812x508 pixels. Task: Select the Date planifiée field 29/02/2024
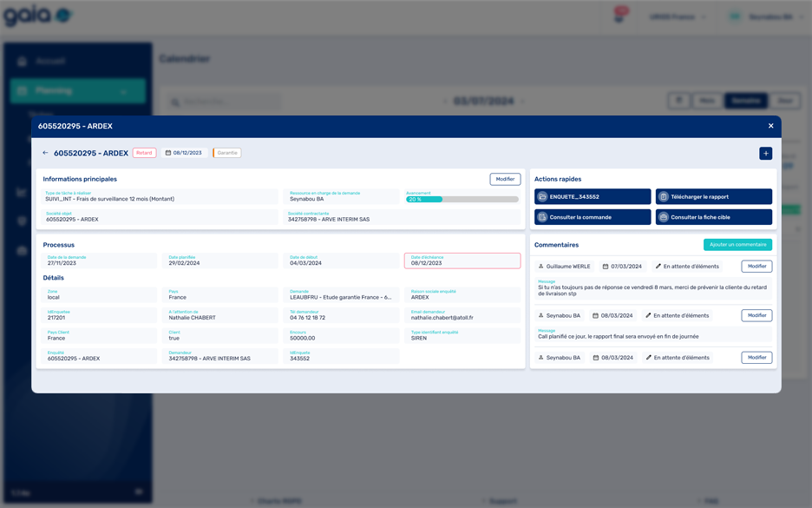[x=220, y=261]
